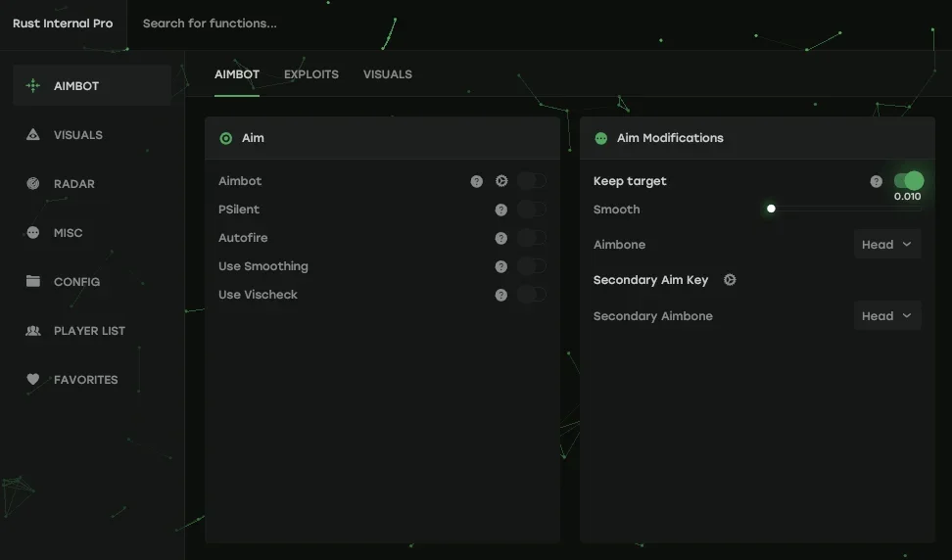Switch to the VISUALS top tab
Viewport: 952px width, 560px height.
pos(387,74)
